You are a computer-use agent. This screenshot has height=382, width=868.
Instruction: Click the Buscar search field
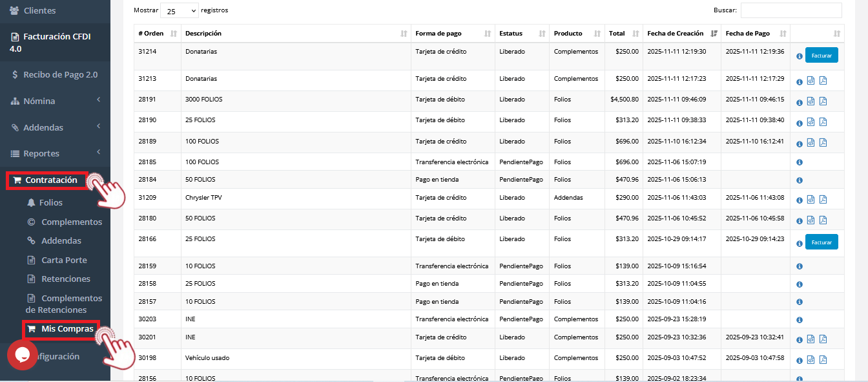coord(790,10)
